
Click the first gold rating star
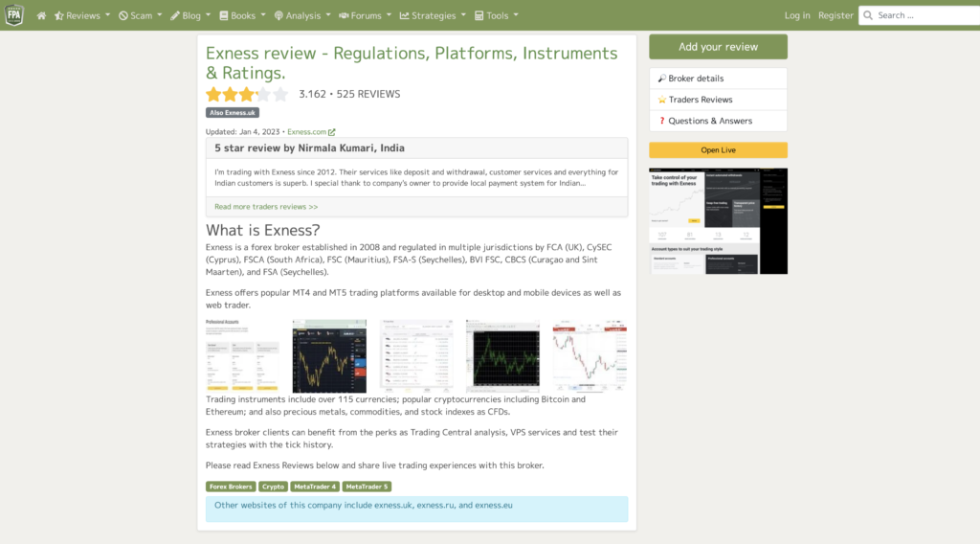213,95
